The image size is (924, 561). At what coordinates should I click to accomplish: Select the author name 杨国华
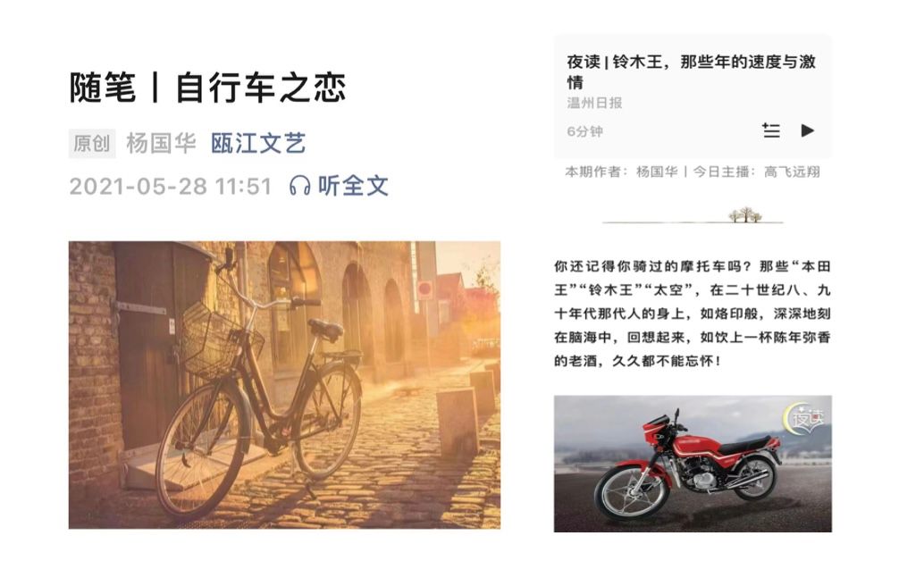pyautogui.click(x=161, y=143)
